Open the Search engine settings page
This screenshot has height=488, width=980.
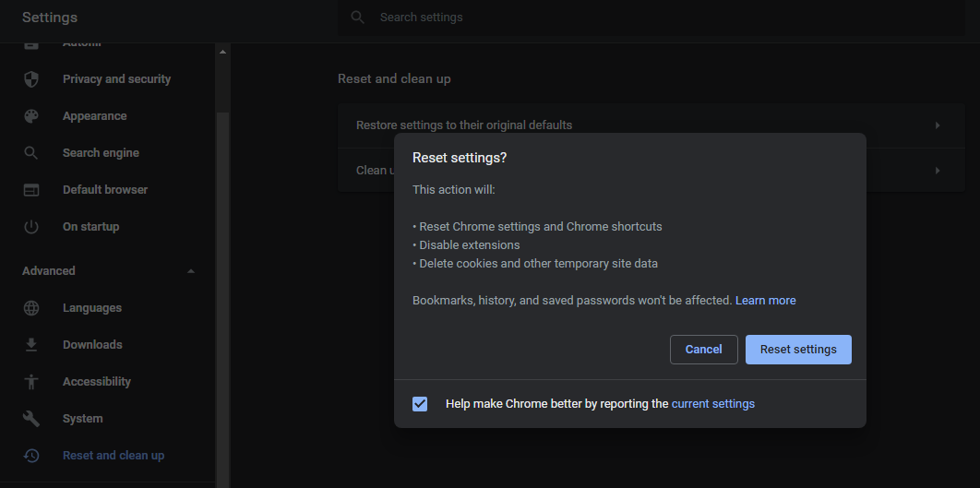point(101,153)
